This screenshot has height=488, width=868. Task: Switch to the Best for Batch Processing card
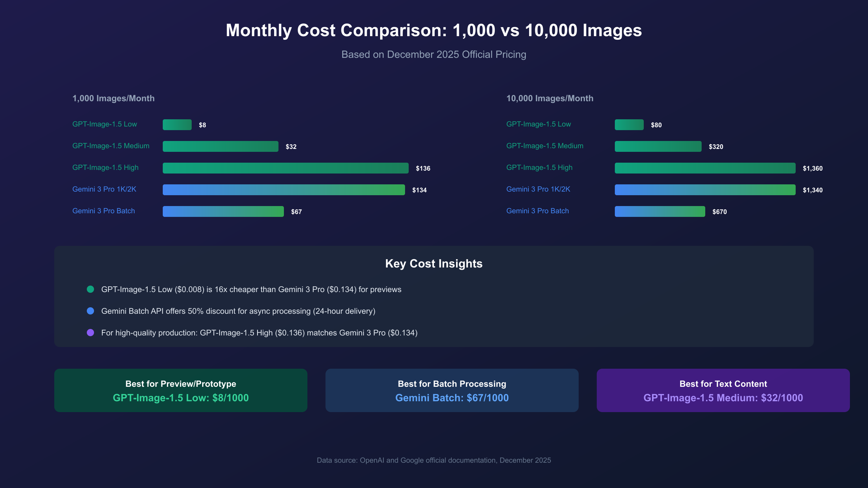coord(452,390)
